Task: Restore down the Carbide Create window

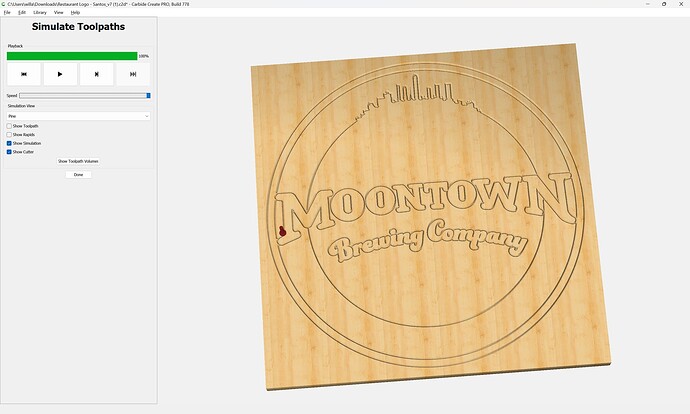Action: click(x=664, y=4)
